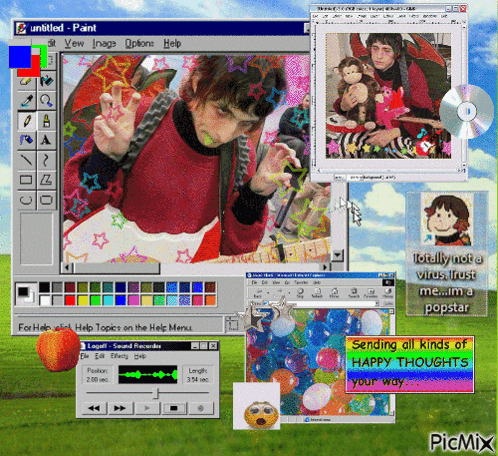Click the Stop button in Internet Explorer
This screenshot has height=456, width=498.
(x=300, y=293)
